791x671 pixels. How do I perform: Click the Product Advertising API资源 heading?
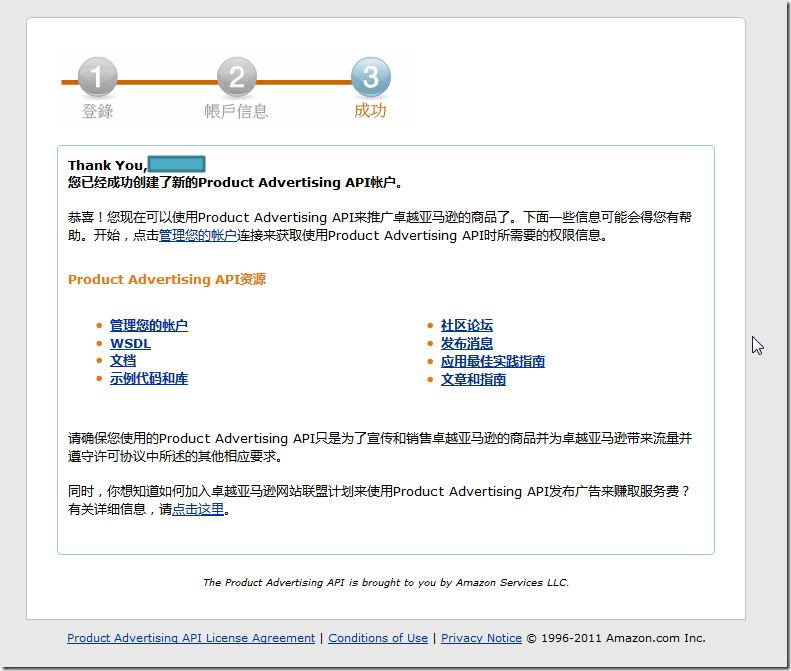point(167,279)
